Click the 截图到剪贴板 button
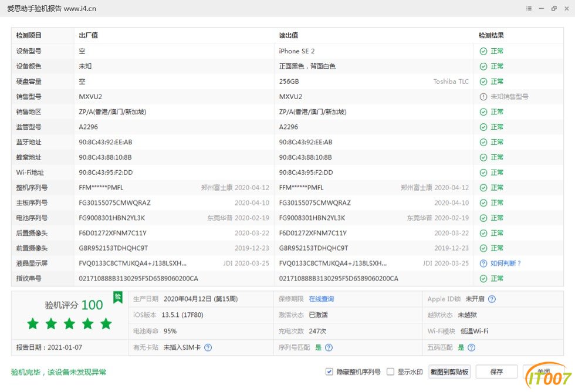 pos(449,372)
